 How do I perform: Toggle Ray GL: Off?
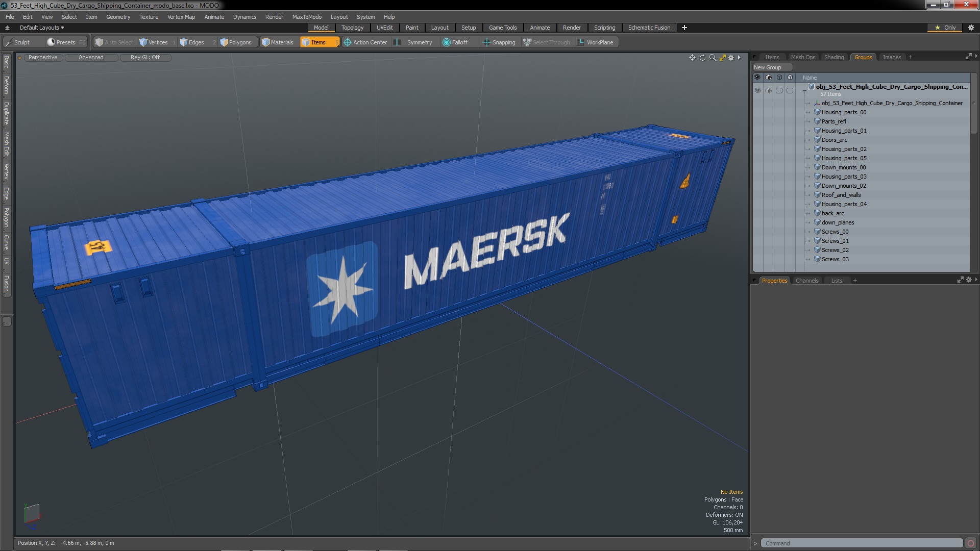click(x=145, y=57)
